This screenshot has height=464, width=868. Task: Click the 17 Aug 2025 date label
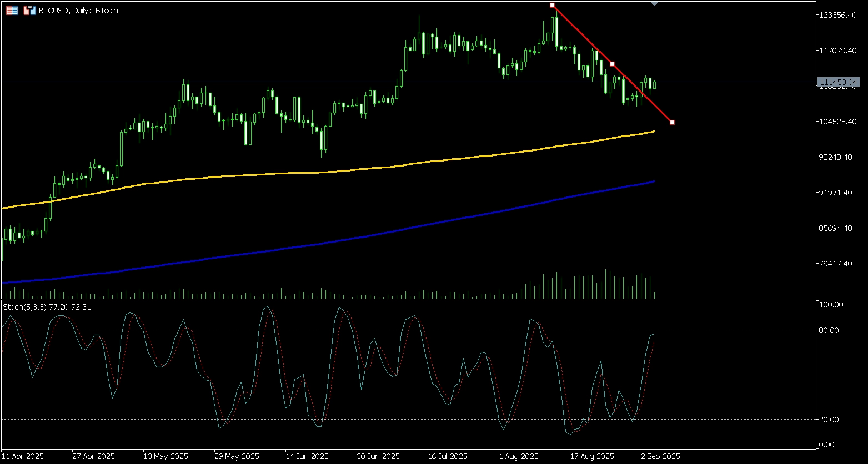[x=593, y=456]
